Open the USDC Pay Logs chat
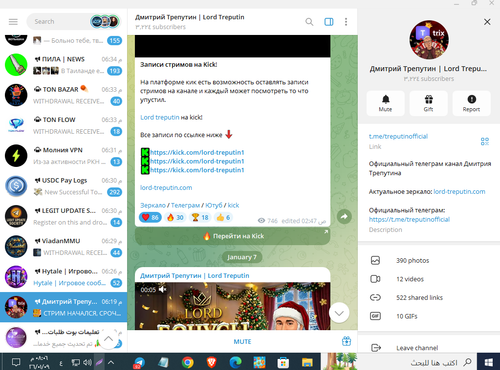 [x=63, y=186]
